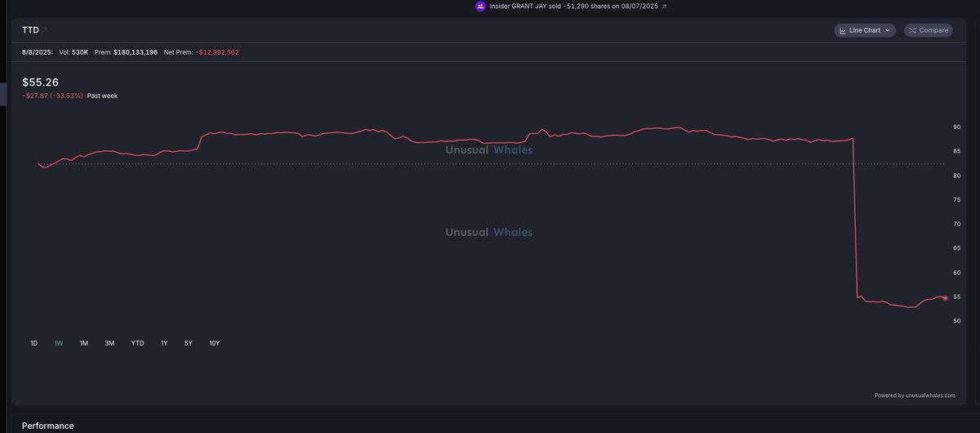Choose the 3M range option
Screen dimensions: 980x433
click(109, 343)
